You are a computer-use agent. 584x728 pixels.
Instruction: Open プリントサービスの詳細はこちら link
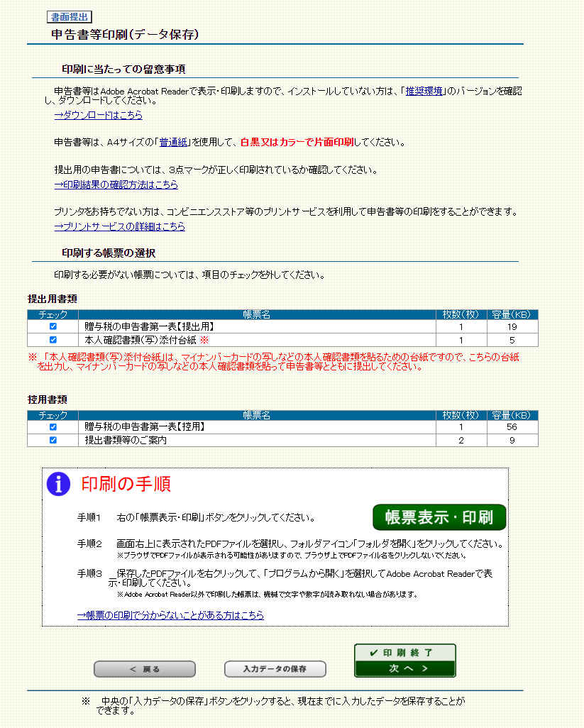coord(120,226)
